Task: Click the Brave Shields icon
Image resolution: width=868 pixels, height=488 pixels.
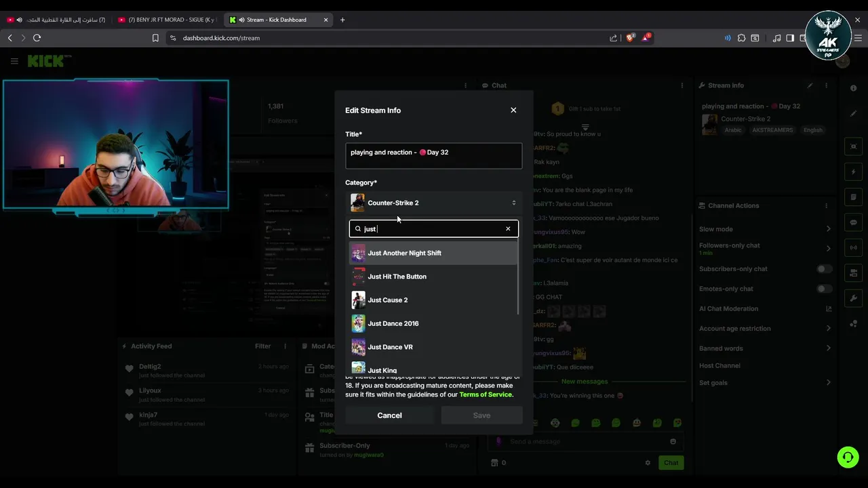Action: [x=630, y=38]
